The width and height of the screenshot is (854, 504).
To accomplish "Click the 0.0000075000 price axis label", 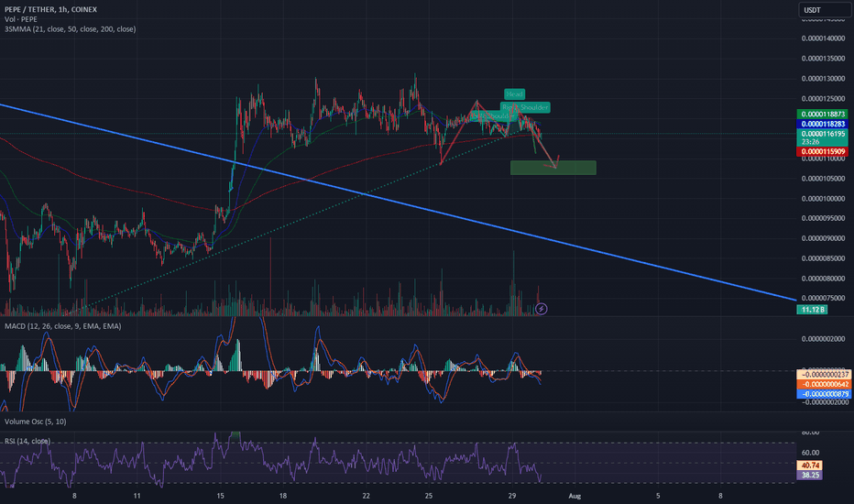I will tap(823, 298).
